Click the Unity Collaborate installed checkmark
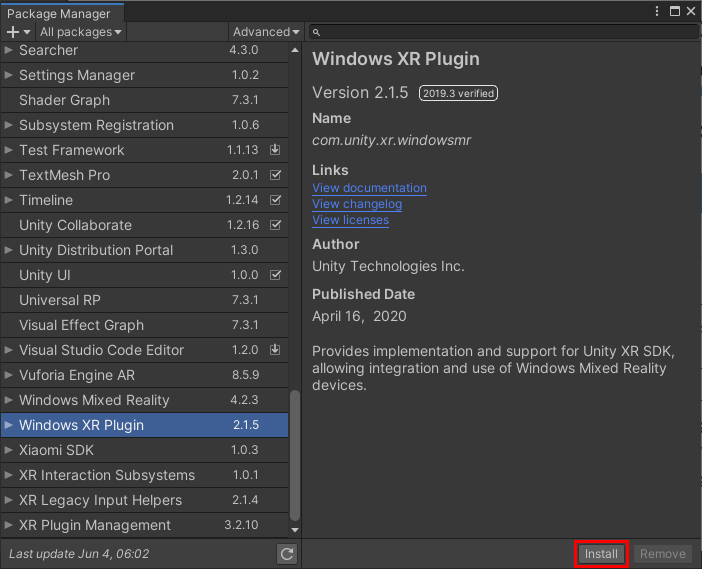 [276, 225]
